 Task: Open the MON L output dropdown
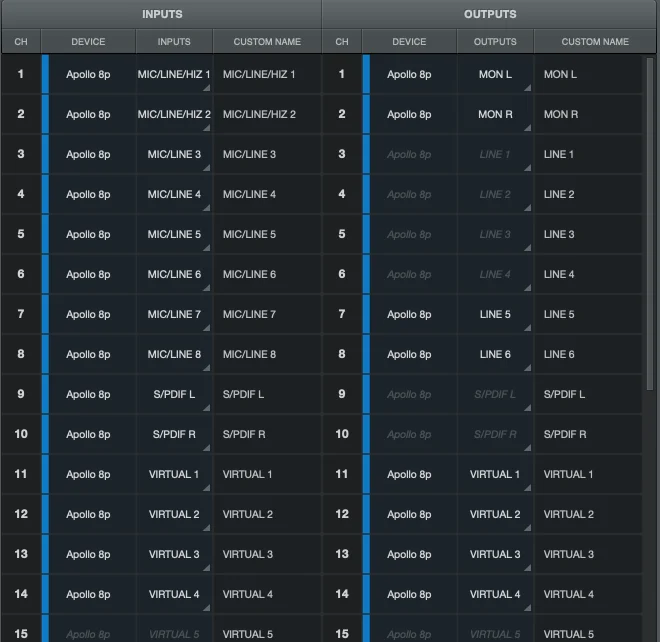point(495,74)
